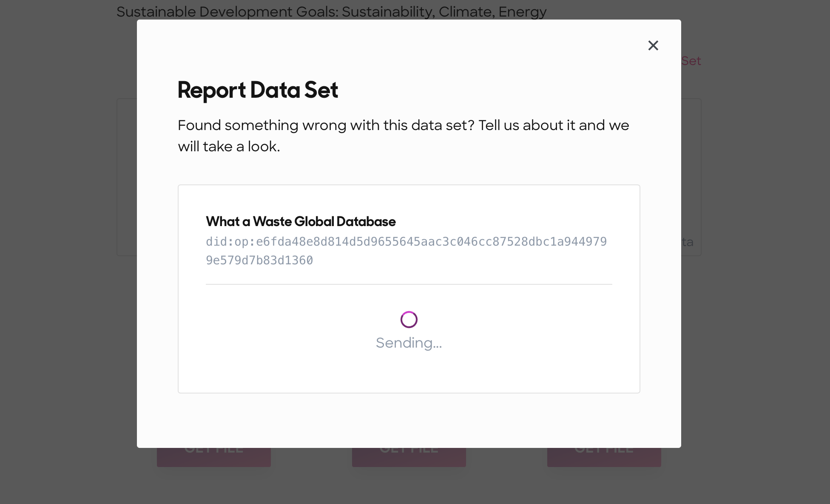Screen dimensions: 830x504
Task: Open the Sustainable Development Goals page heading
Action: click(x=331, y=11)
